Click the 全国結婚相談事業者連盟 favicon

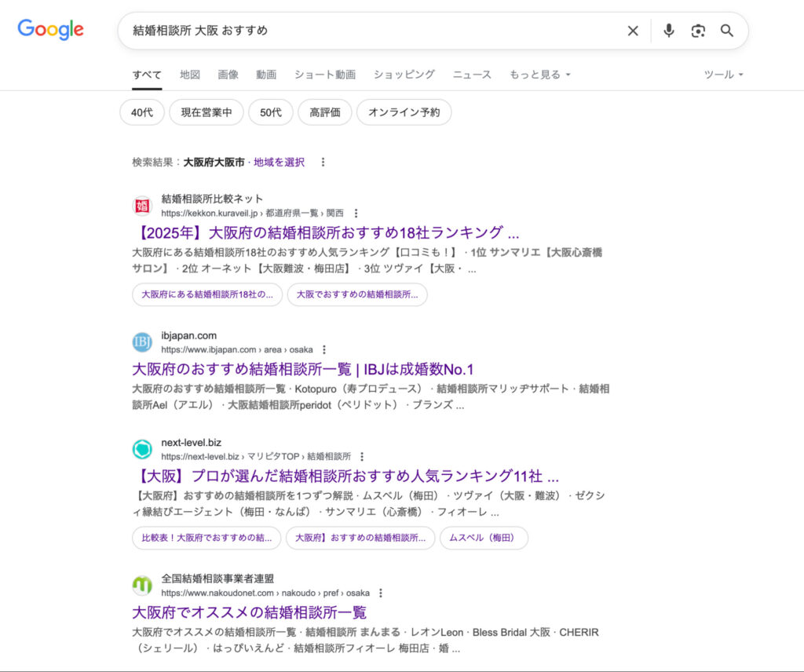142,586
